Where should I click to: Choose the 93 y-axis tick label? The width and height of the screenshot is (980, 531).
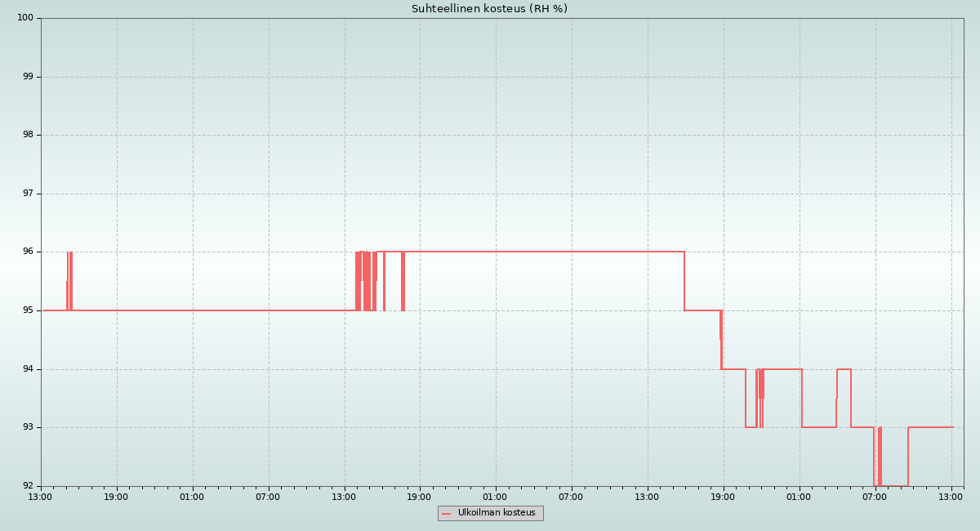(x=28, y=427)
